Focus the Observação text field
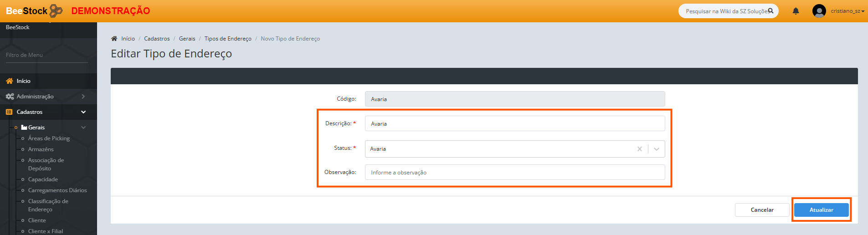Screen dimensions: 868x235 click(x=514, y=173)
